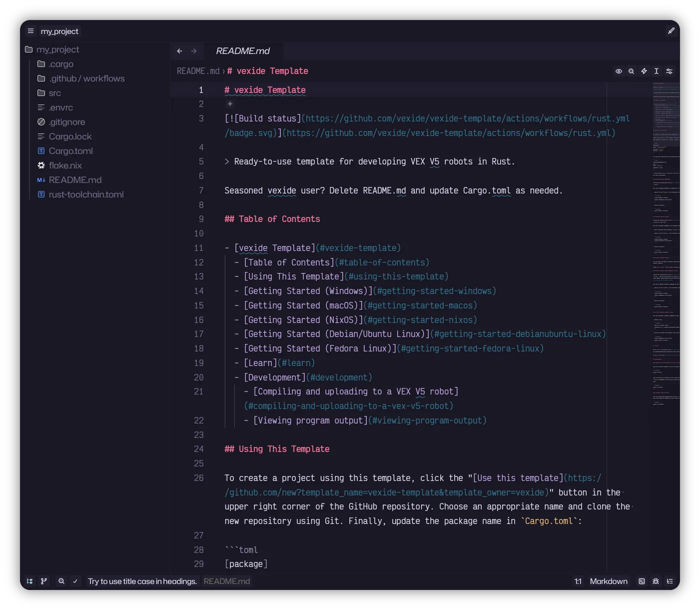Click the Cargo.toml file icon

coord(41,151)
